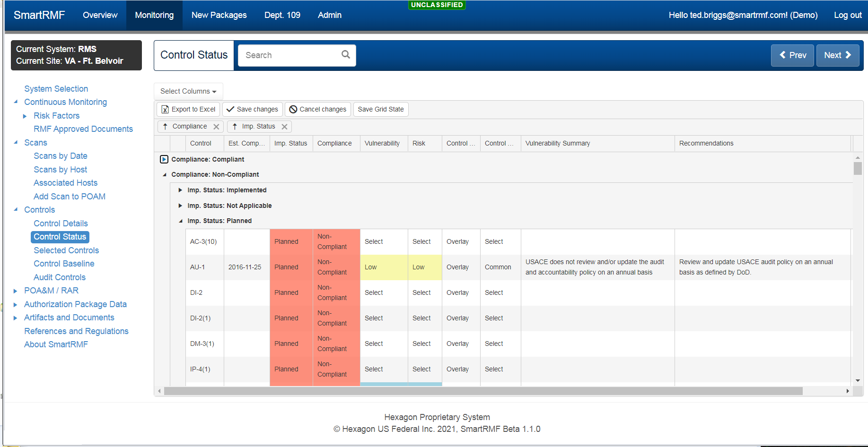The height and width of the screenshot is (447, 868).
Task: Click the Save Grid State button
Action: 380,109
